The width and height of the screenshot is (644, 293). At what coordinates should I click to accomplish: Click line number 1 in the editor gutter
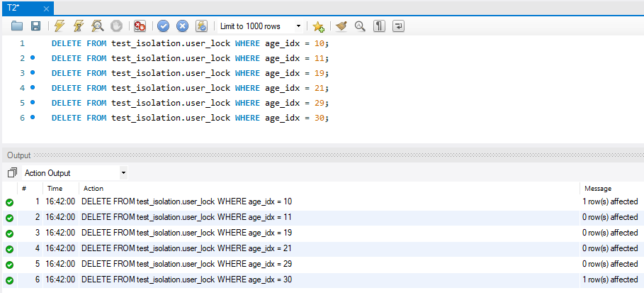[22, 43]
